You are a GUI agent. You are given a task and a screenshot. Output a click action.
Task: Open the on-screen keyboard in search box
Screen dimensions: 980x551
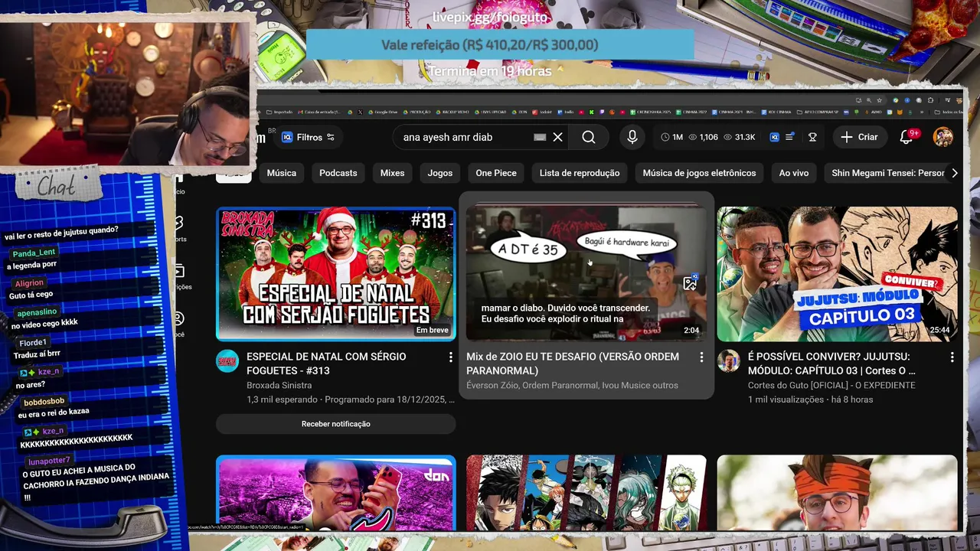point(540,137)
